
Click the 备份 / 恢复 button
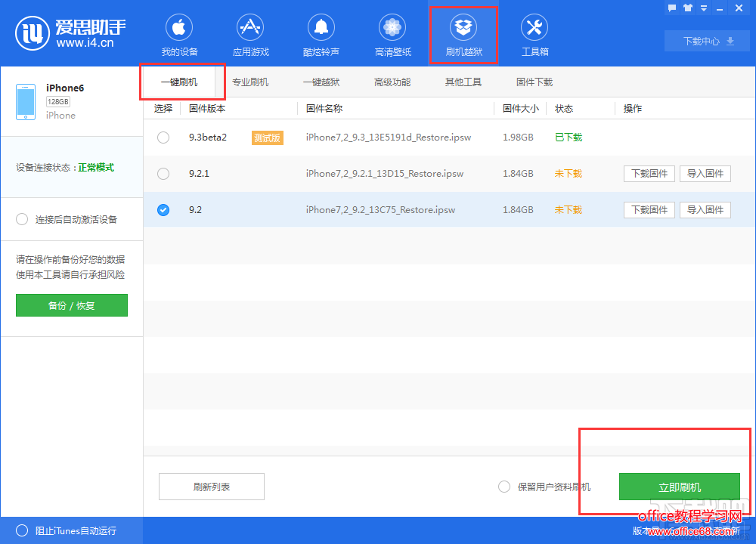point(72,306)
